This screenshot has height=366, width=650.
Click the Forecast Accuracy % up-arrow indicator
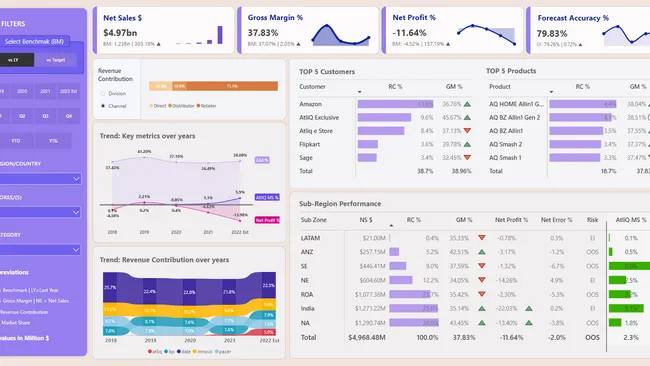pos(580,44)
